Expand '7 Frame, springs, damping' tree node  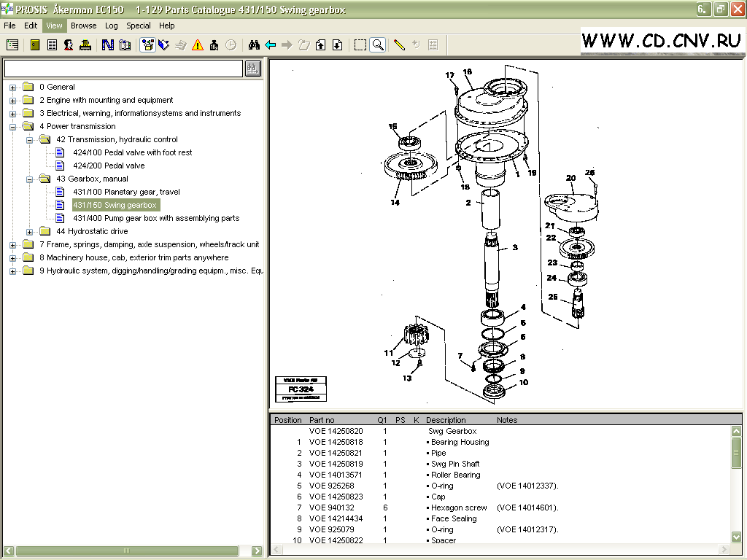pos(13,245)
